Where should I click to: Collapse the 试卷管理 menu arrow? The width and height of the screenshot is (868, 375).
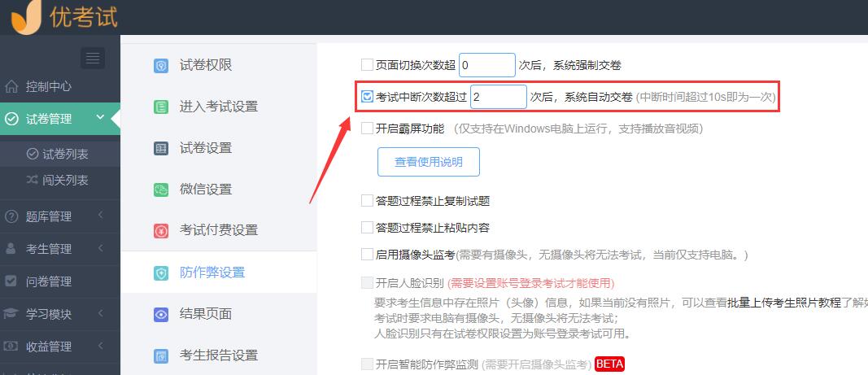tap(100, 117)
